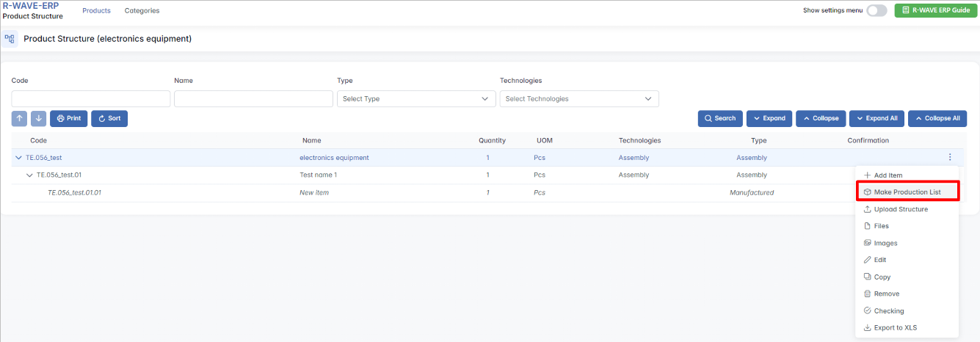Open the Select Technologies dropdown
Viewport: 980px width, 342px height.
[578, 99]
